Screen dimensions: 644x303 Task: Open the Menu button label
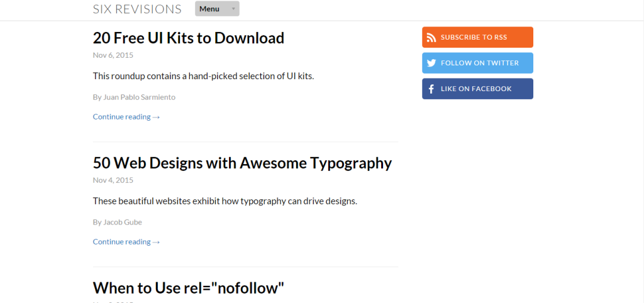pyautogui.click(x=209, y=9)
